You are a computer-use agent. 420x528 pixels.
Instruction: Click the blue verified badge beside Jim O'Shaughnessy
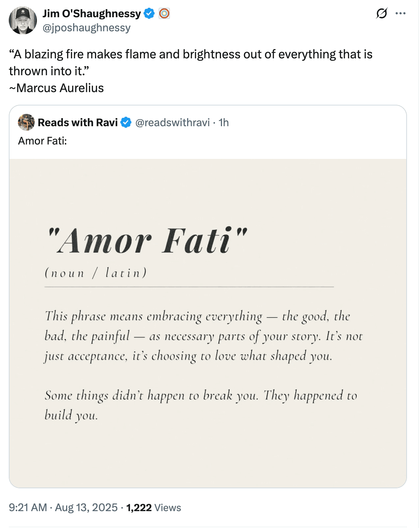[x=149, y=14]
